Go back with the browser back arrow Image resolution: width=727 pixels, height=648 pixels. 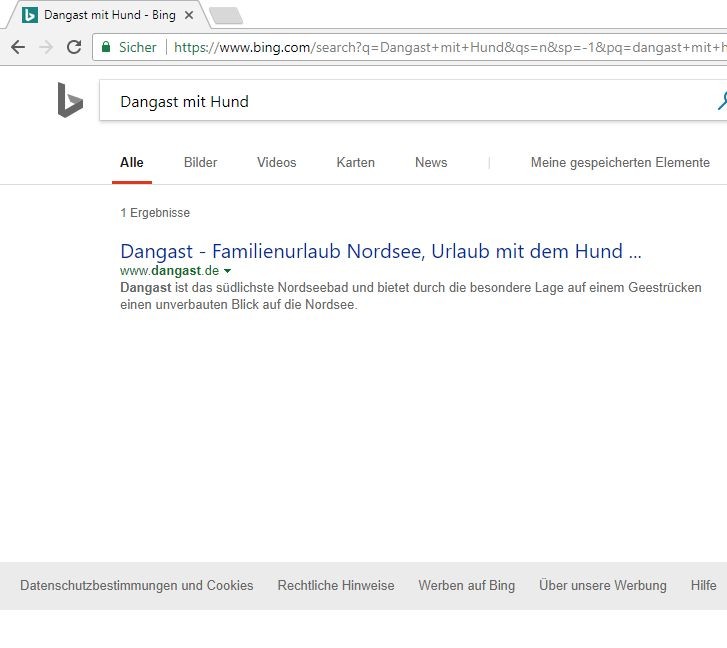coord(18,47)
